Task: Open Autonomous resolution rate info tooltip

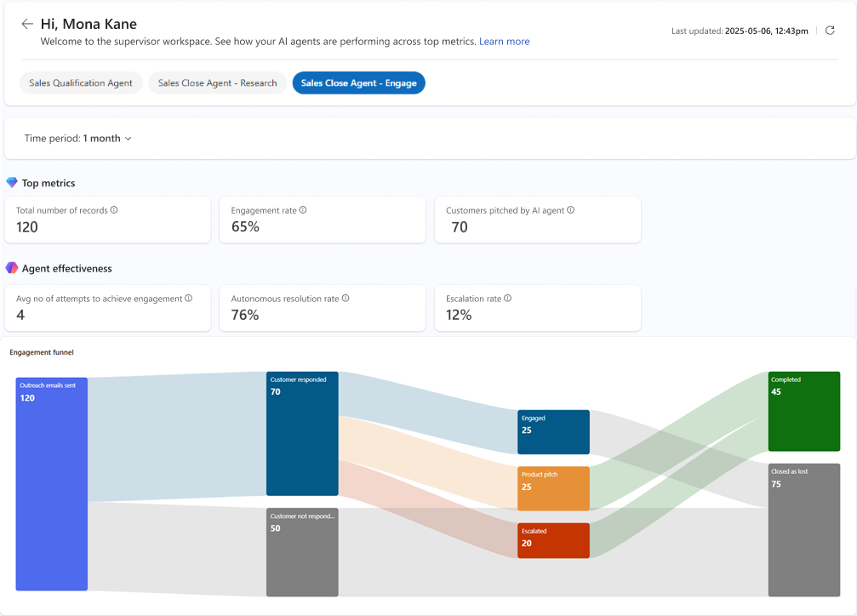Action: click(346, 298)
